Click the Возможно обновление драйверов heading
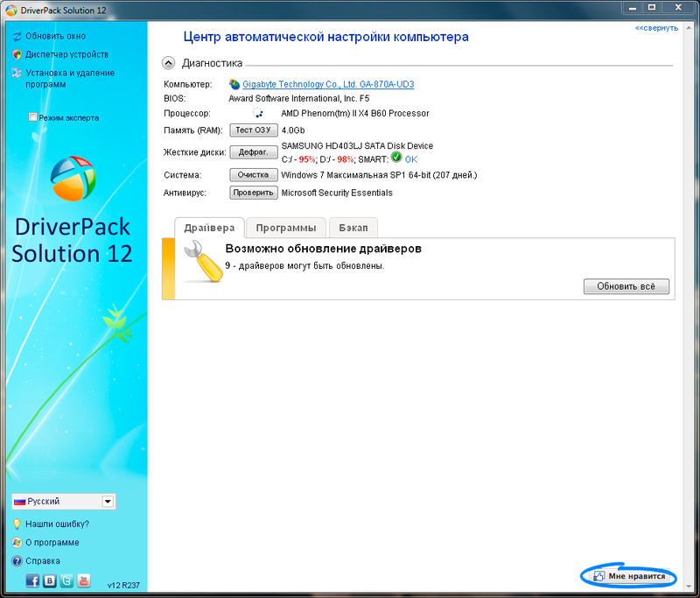Image resolution: width=700 pixels, height=598 pixels. (323, 249)
